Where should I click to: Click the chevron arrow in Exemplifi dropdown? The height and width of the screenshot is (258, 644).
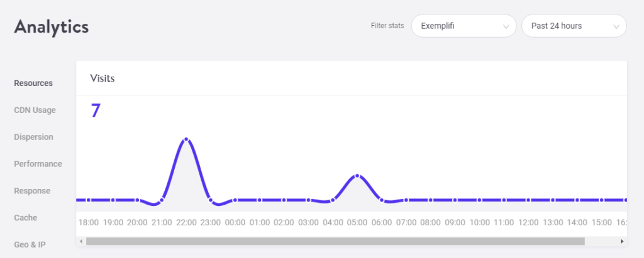506,26
